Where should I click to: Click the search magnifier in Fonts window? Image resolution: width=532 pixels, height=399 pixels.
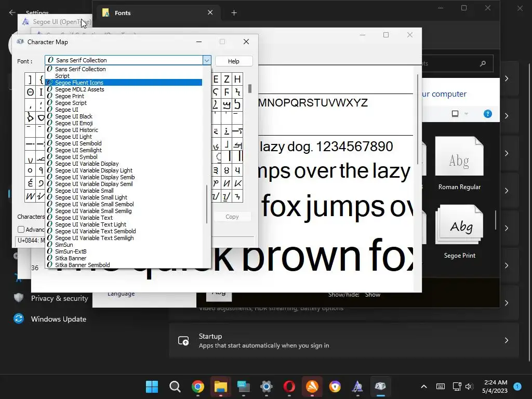click(x=483, y=63)
